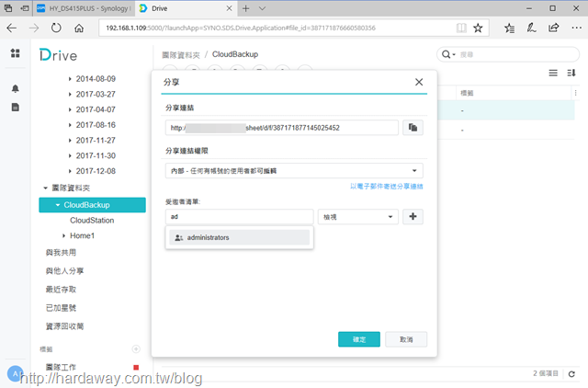Expand the 2017-03-27 folder

click(x=70, y=94)
